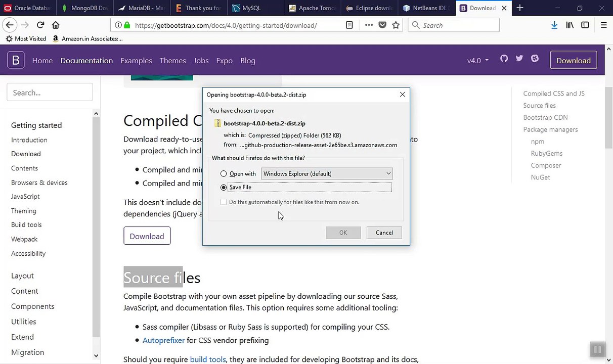The image size is (613, 364).
Task: Click the Firefox Search box
Action: 454,25
